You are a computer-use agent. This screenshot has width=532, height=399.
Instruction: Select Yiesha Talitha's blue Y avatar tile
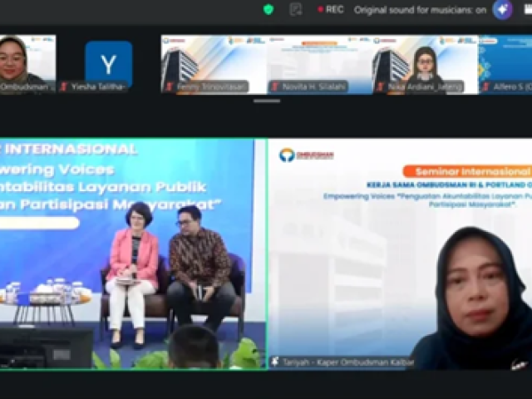pyautogui.click(x=109, y=64)
